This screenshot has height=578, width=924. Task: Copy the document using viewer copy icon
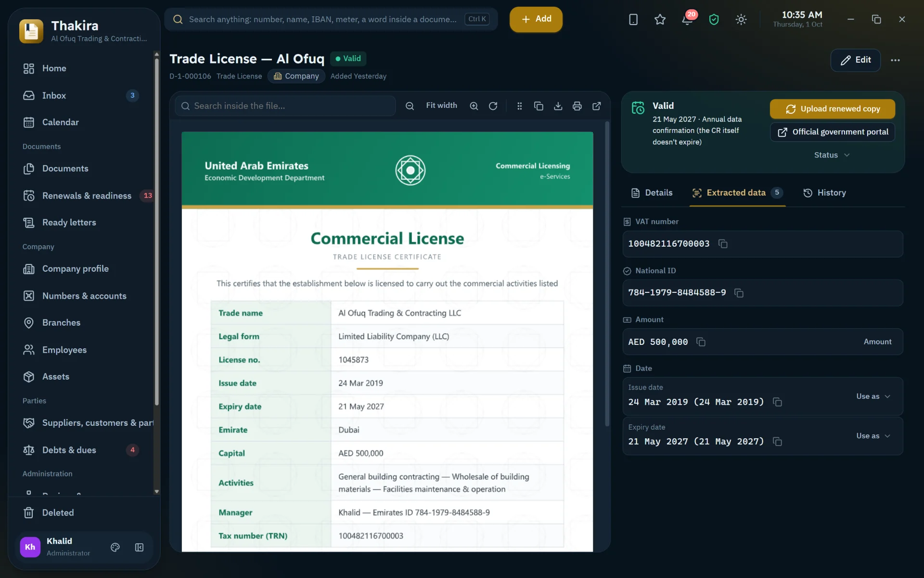pos(539,106)
